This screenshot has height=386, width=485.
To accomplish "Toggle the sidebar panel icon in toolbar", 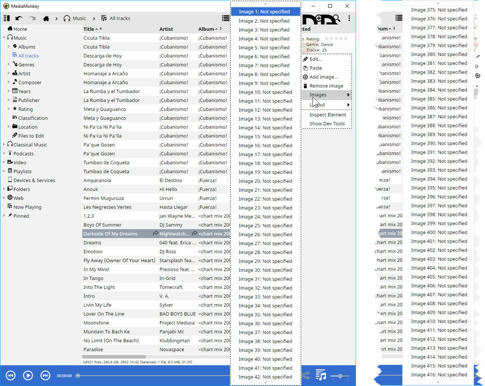I will 6,18.
